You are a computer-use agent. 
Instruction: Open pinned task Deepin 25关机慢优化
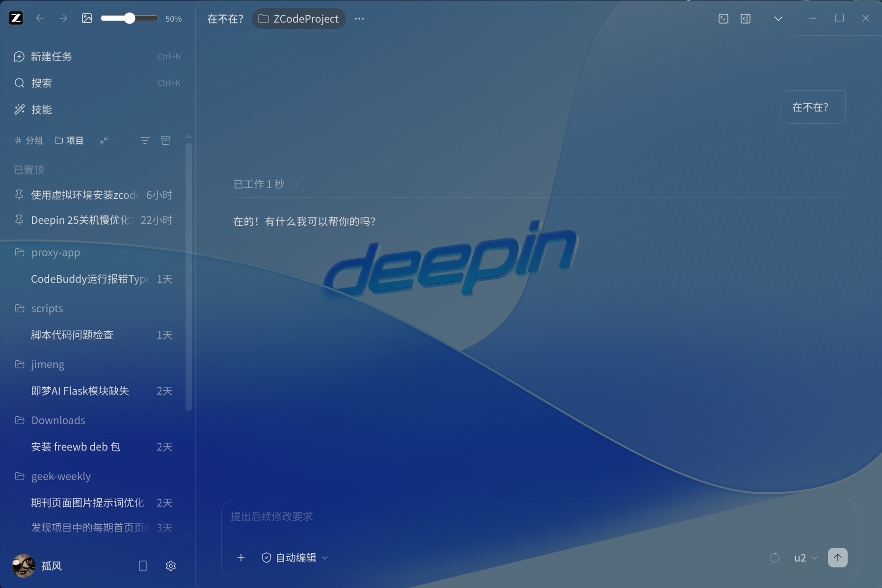[x=93, y=220]
